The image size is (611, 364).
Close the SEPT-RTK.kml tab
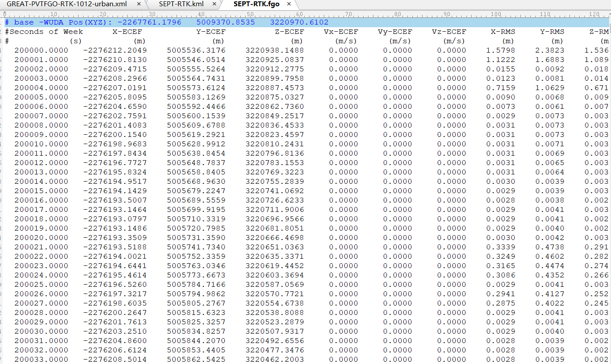(214, 4)
